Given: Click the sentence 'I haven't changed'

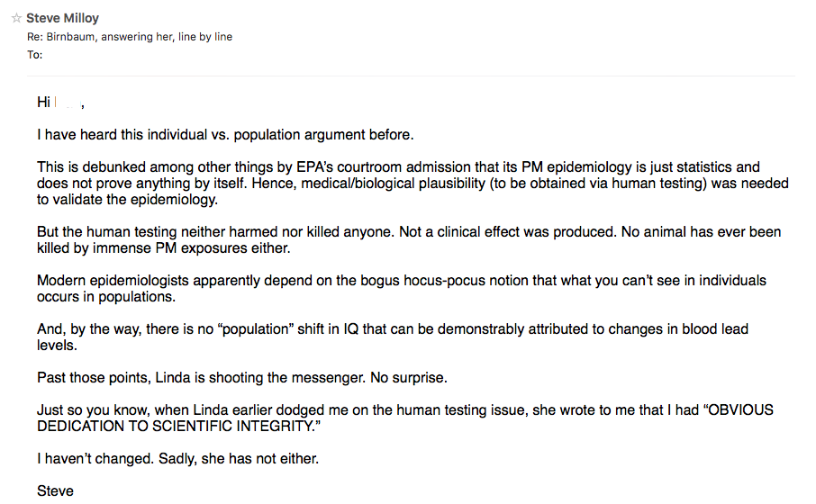Looking at the screenshot, I should click(95, 459).
